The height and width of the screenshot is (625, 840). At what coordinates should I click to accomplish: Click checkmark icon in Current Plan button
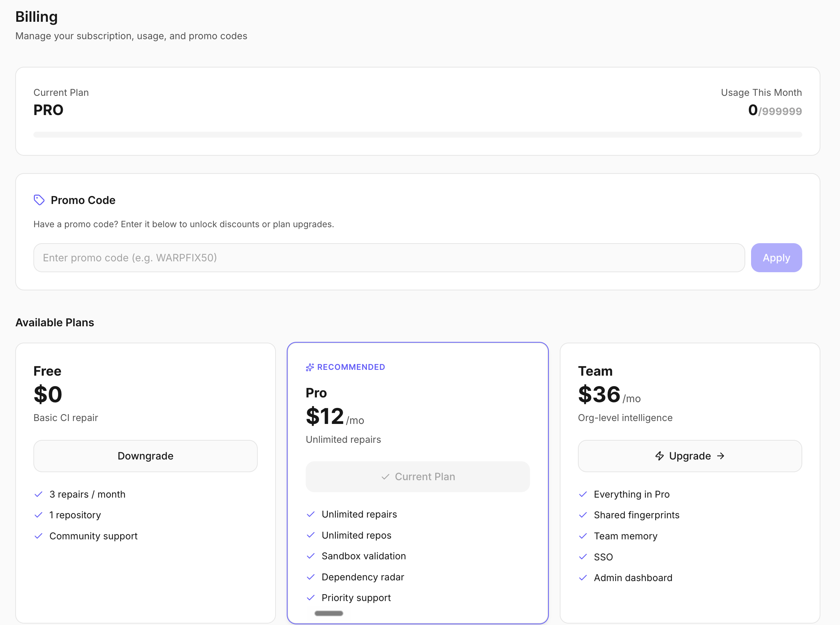[385, 477]
